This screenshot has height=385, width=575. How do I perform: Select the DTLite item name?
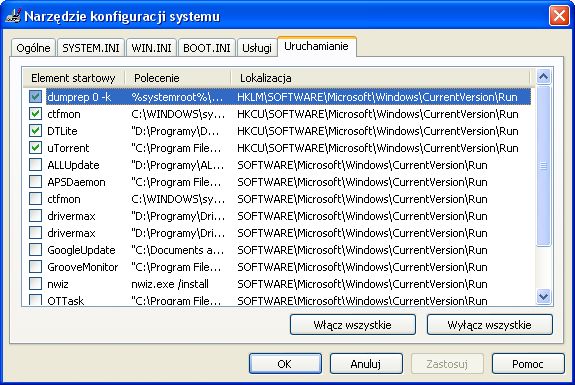62,131
